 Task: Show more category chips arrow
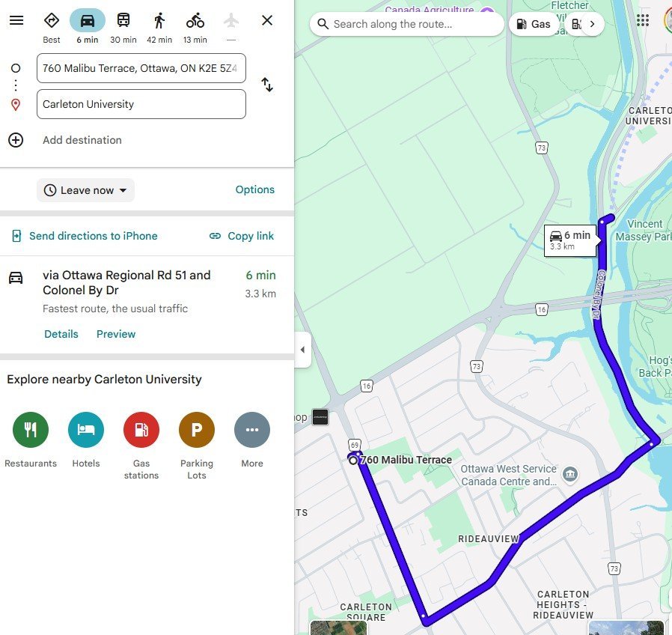(x=592, y=24)
